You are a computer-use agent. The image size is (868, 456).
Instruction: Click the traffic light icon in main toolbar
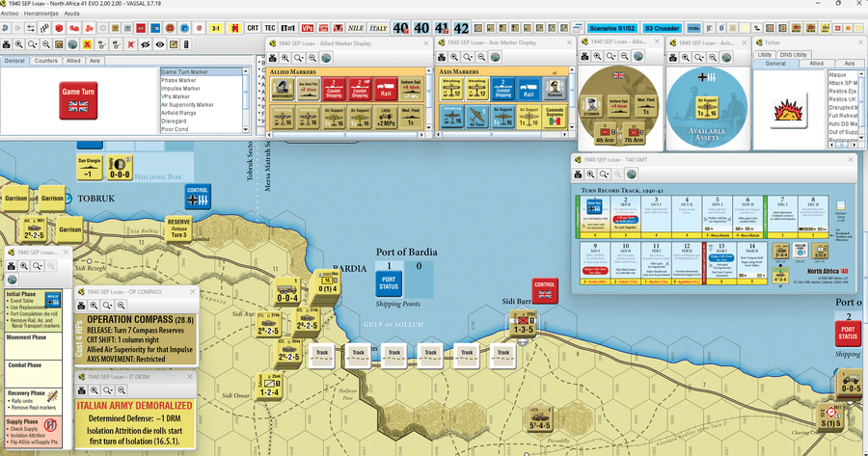coord(186,44)
